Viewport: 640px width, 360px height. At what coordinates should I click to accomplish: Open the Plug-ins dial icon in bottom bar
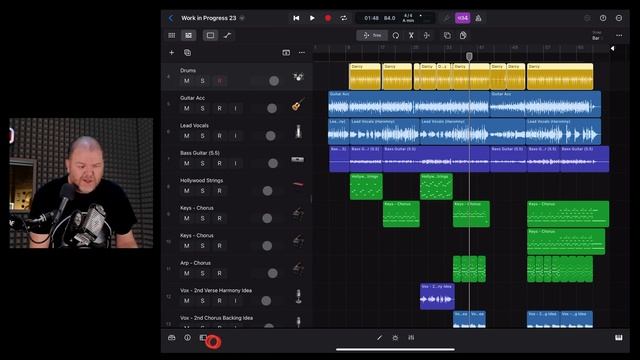click(395, 338)
